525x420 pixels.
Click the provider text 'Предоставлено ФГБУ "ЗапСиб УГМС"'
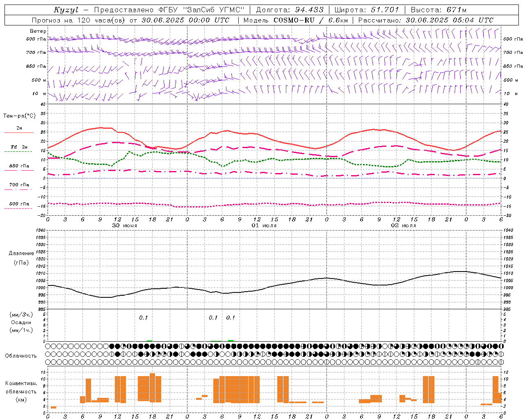(x=169, y=10)
